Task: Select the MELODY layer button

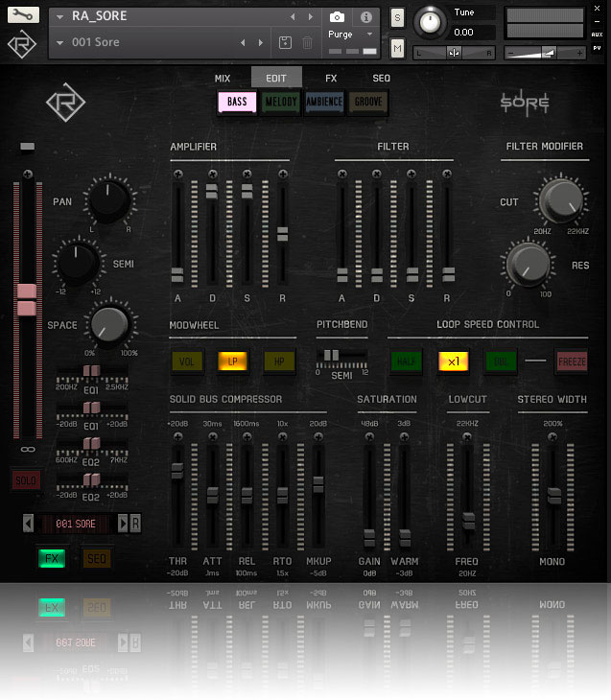Action: pyautogui.click(x=280, y=102)
